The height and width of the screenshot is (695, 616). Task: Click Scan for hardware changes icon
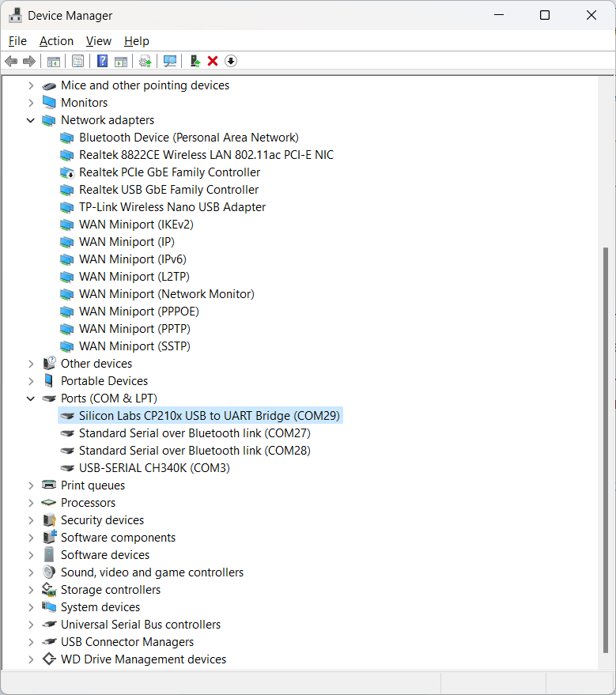point(170,61)
